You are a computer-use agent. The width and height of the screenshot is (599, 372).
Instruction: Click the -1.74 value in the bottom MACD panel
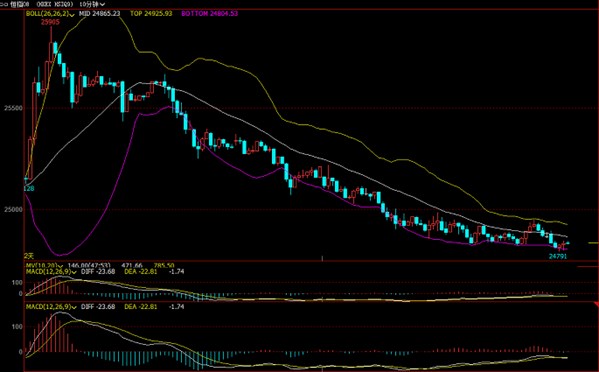point(176,307)
